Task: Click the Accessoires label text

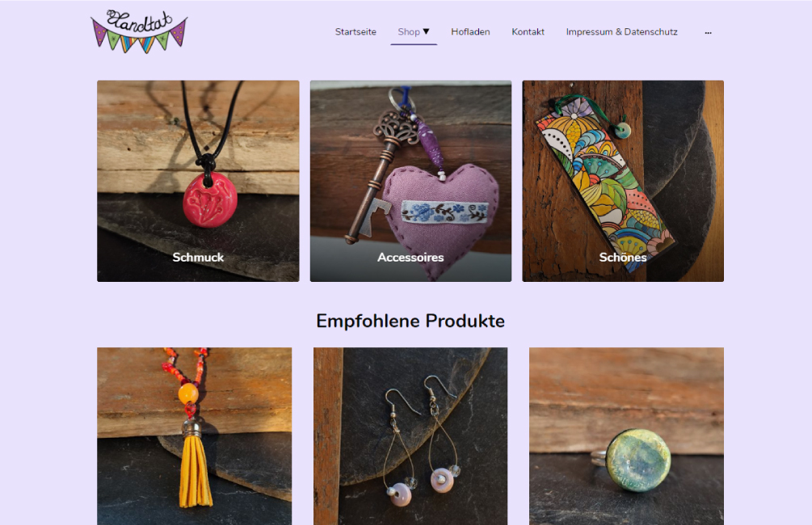Action: (410, 258)
